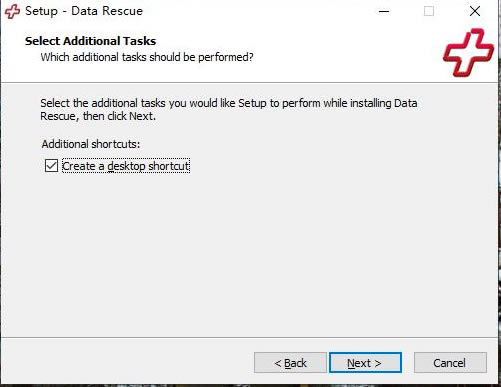Viewport: 501px width, 387px height.
Task: Click the 'Setup - Data Rescue' title text
Action: click(84, 11)
